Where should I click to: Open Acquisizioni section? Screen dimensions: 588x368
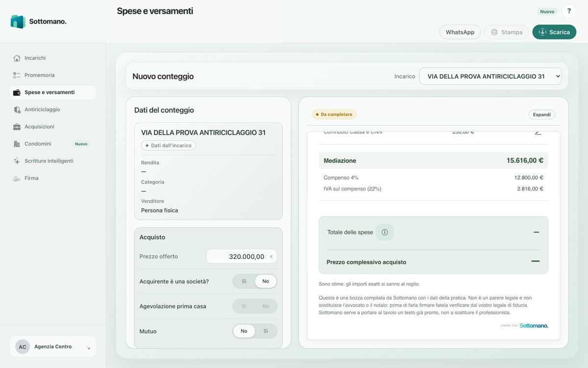click(53, 127)
